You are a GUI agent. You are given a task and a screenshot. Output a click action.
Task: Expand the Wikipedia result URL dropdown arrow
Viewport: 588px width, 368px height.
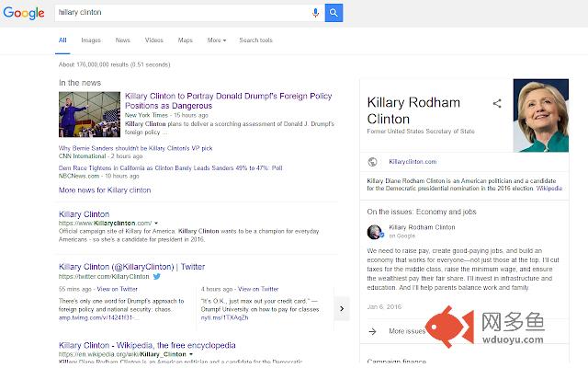[191, 354]
